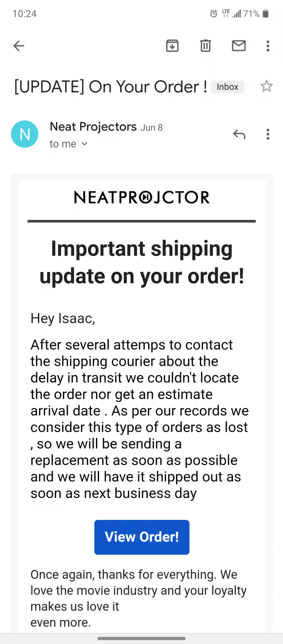Star the Update On Your Order email

point(266,86)
